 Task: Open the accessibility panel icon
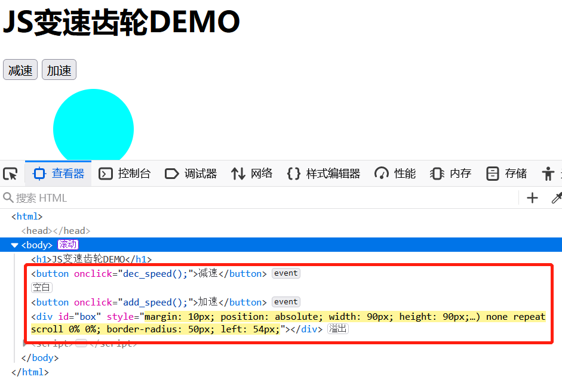tap(548, 173)
